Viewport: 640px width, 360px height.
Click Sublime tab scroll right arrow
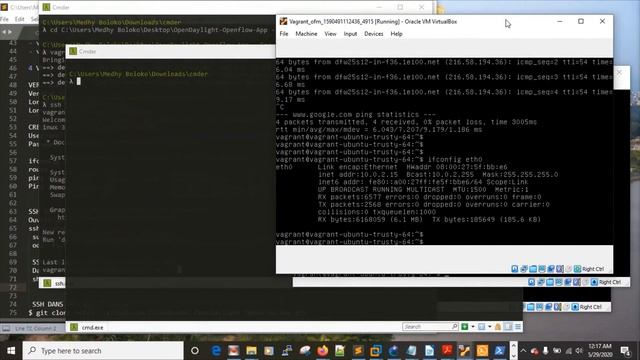pyautogui.click(x=9, y=32)
